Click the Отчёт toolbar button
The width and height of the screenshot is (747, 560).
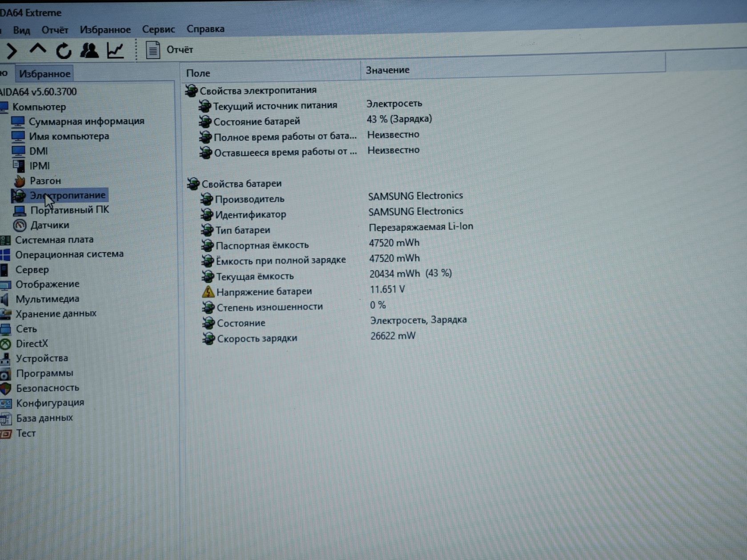(170, 49)
